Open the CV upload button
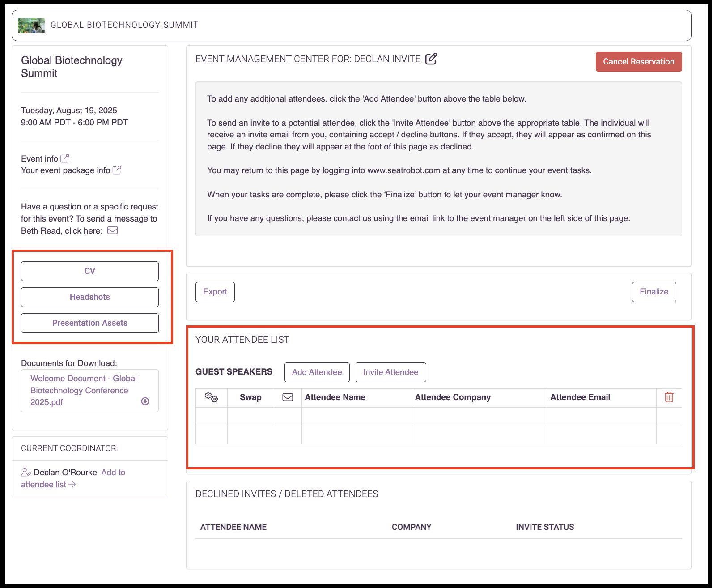 click(90, 271)
